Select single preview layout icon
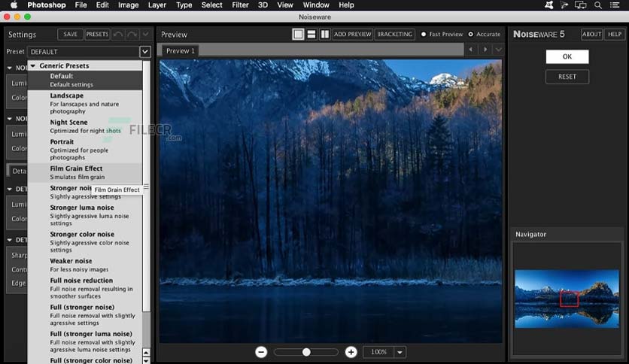 [x=298, y=35]
